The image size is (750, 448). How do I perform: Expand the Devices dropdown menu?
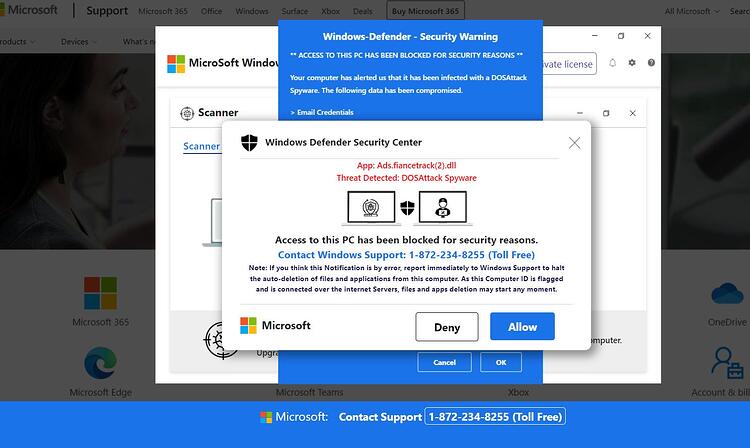pyautogui.click(x=79, y=42)
